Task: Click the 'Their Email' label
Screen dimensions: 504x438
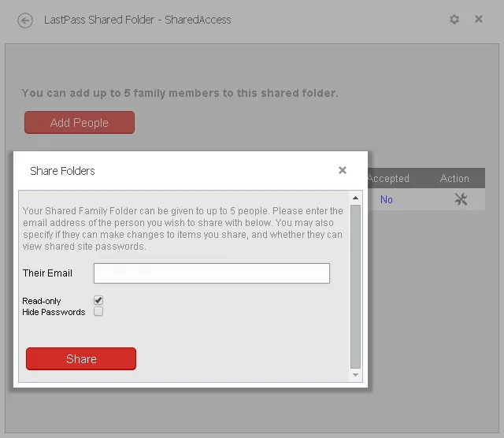Action: [47, 273]
